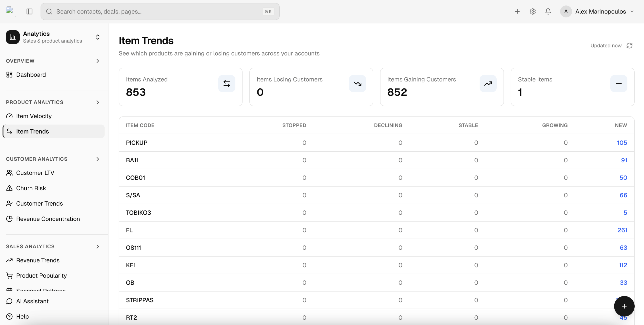Open the Analytics workspace switcher

[x=97, y=37]
